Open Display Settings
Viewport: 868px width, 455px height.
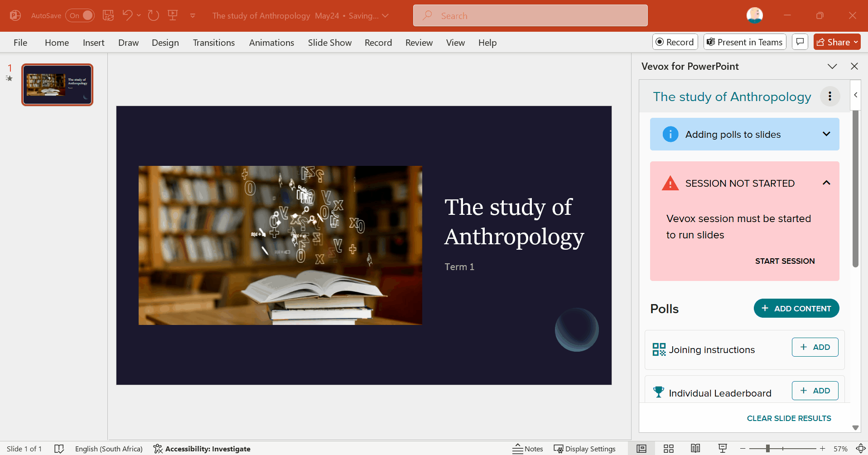pos(584,449)
